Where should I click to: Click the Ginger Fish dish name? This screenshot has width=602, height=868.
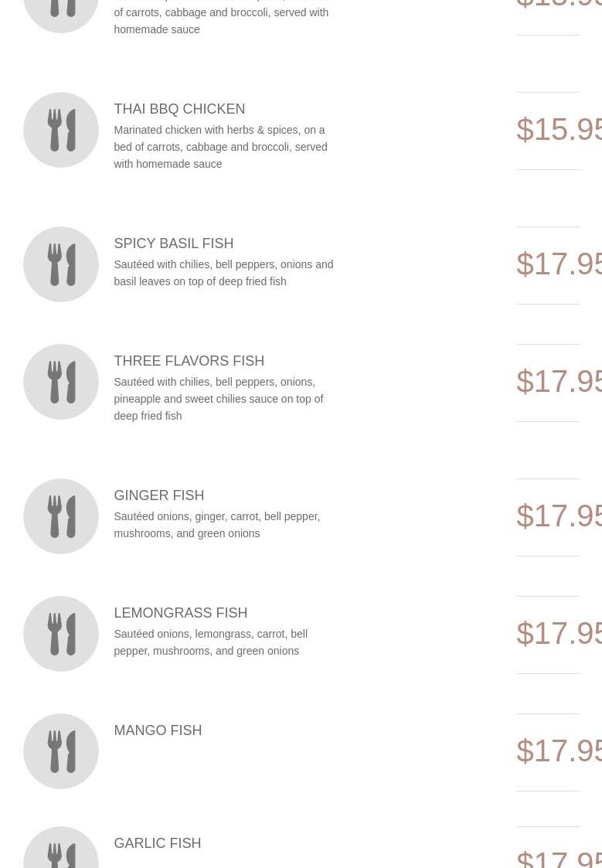click(x=158, y=495)
